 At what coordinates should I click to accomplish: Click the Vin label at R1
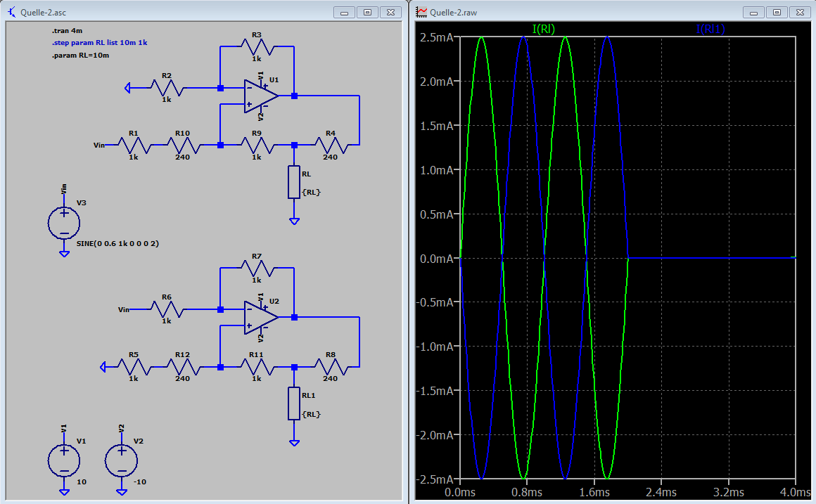pos(99,145)
